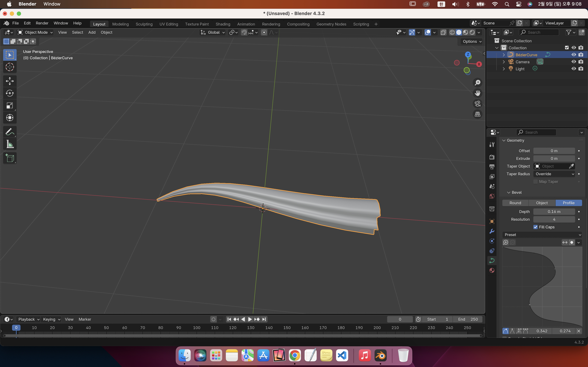Open the bevel Preset dropdown

coord(542,235)
